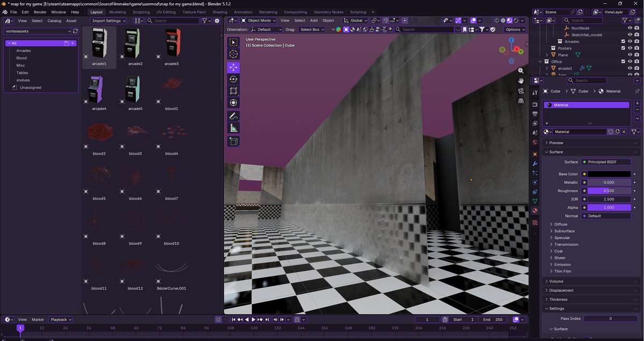Image resolution: width=644 pixels, height=341 pixels.
Task: Open the Object properties tab (orange square)
Action: pos(535,154)
